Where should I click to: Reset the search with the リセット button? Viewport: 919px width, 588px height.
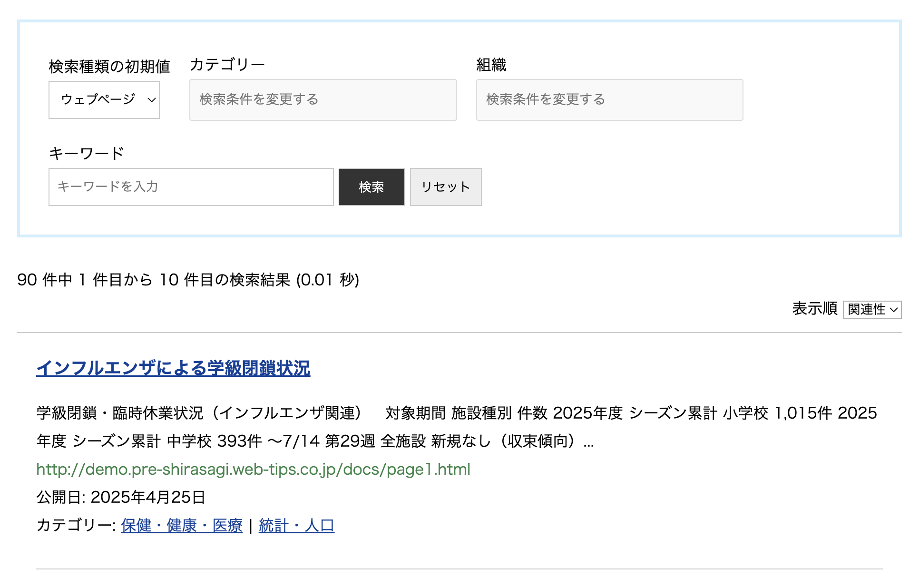pyautogui.click(x=445, y=187)
